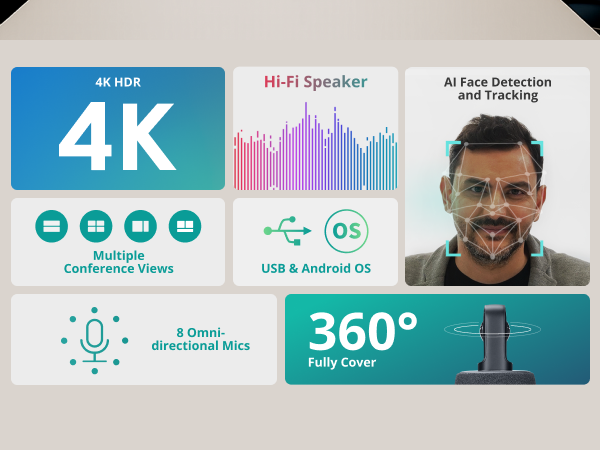Pick the fourth conference view layout icon
The height and width of the screenshot is (450, 600).
pos(185,227)
